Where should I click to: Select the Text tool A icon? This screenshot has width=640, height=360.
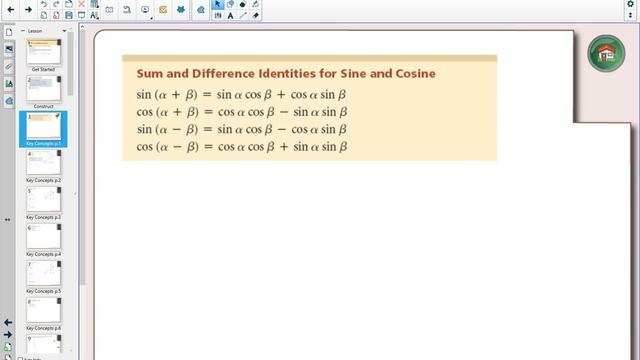[x=231, y=16]
